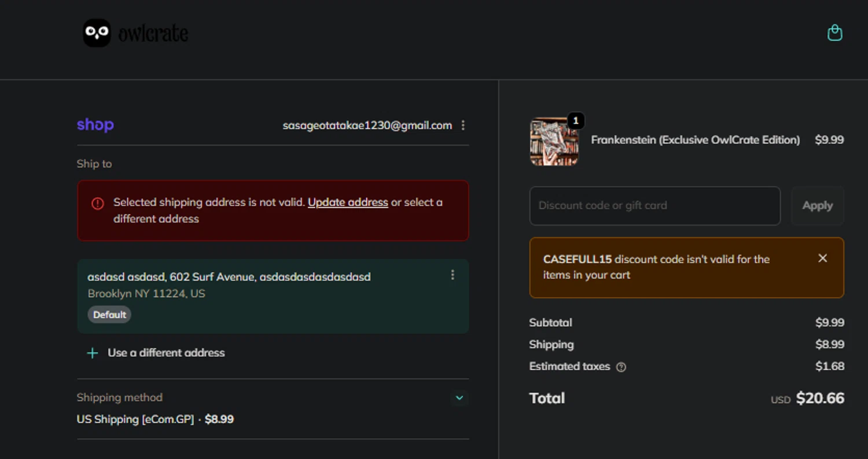Expand the Shipping method chevron

(459, 398)
